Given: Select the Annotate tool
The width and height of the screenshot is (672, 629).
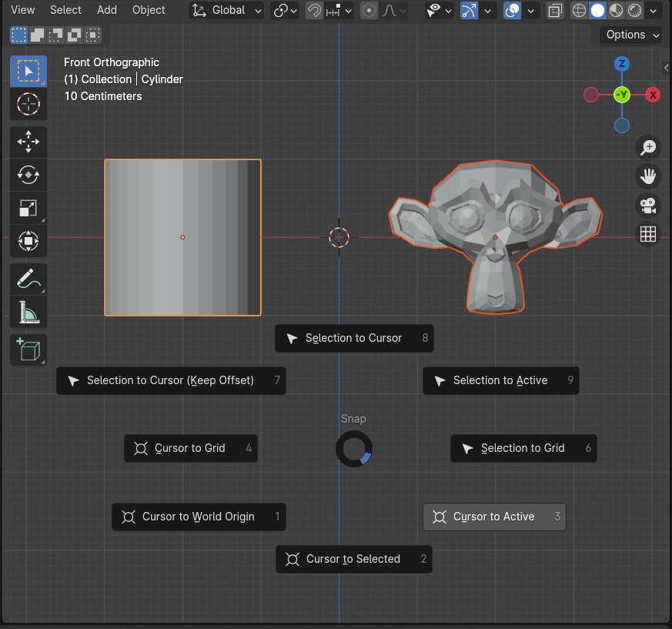Looking at the screenshot, I should click(28, 279).
